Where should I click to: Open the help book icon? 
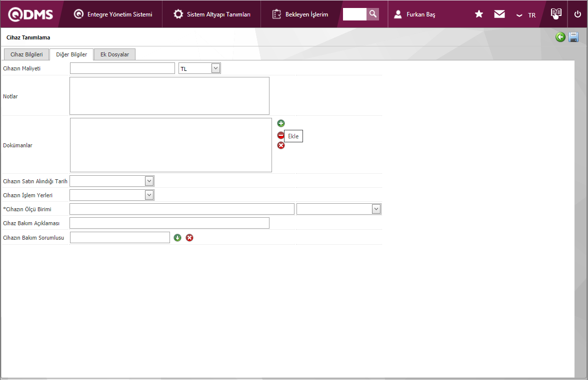tap(556, 14)
